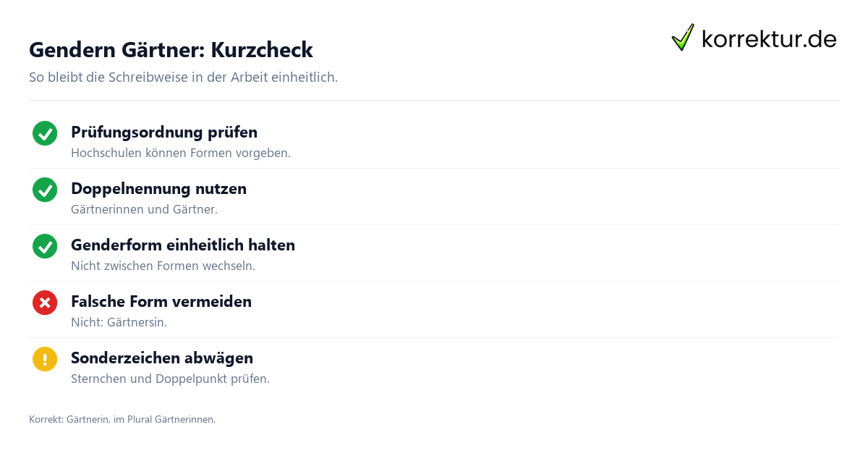This screenshot has width=868, height=456.
Task: Click the green checkmark beside Genderform einheitlich halten
Action: pos(45,246)
